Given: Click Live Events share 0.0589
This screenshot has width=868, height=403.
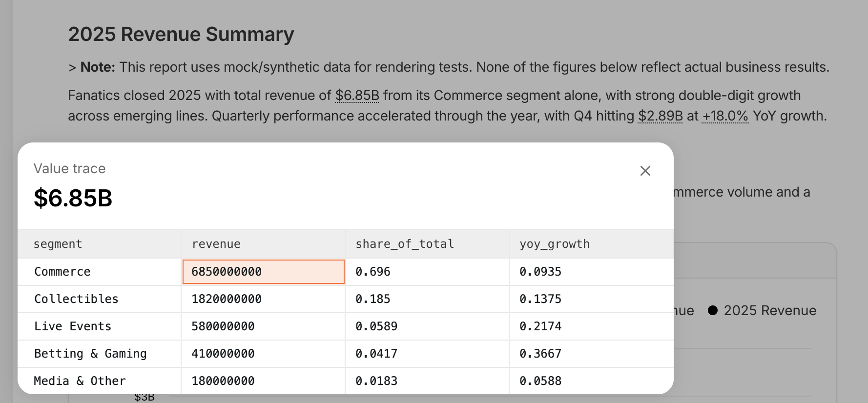Looking at the screenshot, I should point(427,326).
